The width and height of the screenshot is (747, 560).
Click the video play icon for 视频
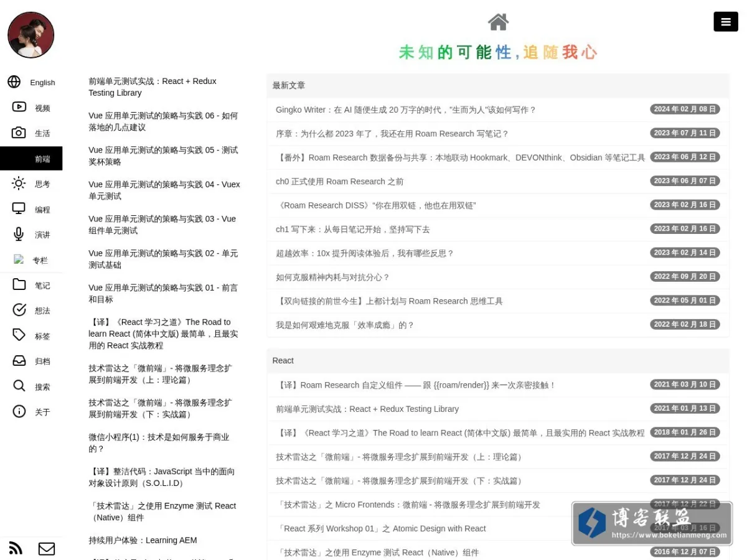(19, 107)
